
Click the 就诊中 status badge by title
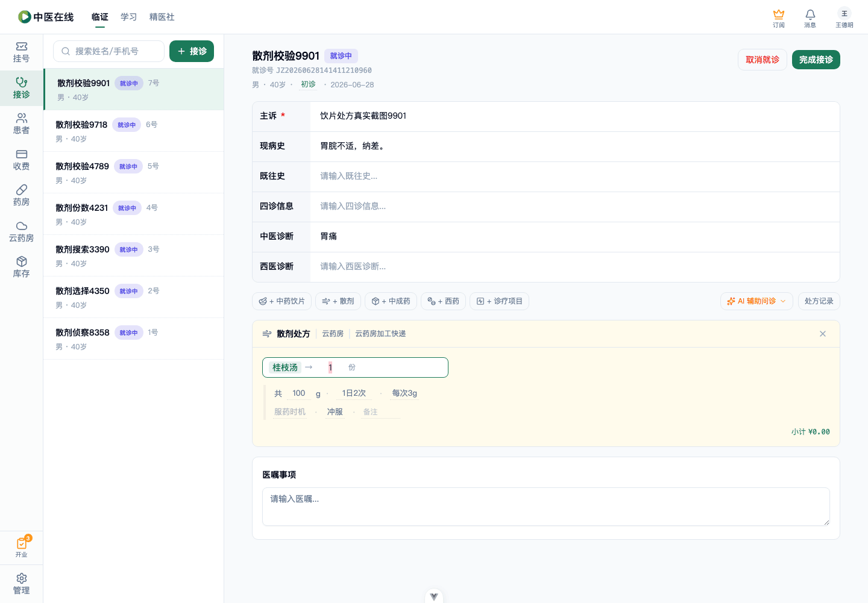point(341,56)
